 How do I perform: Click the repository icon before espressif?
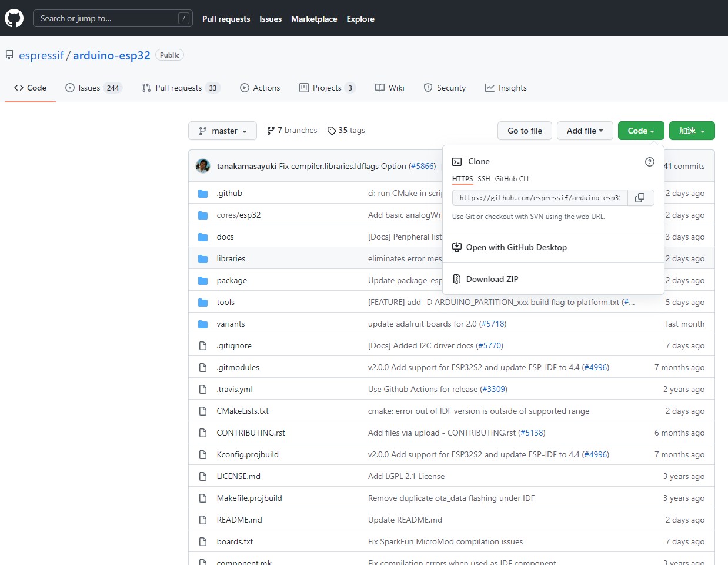pyautogui.click(x=9, y=55)
